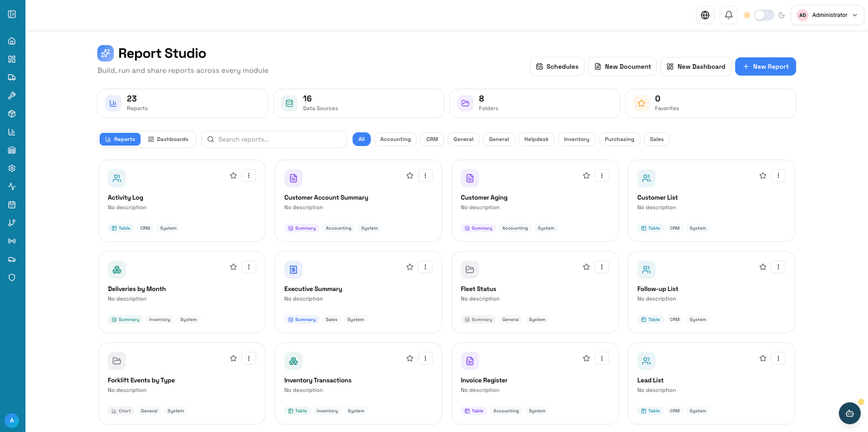Click the user avatar A in sidebar
The image size is (868, 432).
[12, 421]
